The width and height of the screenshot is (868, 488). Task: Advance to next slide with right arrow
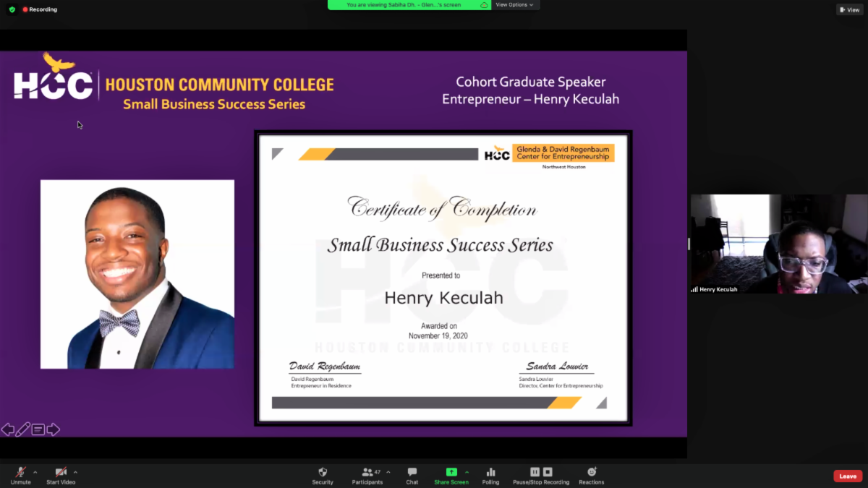[54, 429]
